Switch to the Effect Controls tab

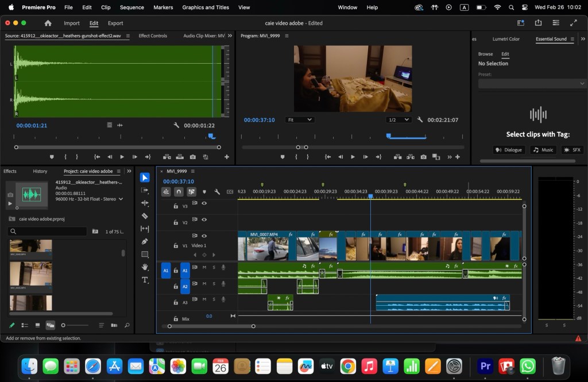153,36
